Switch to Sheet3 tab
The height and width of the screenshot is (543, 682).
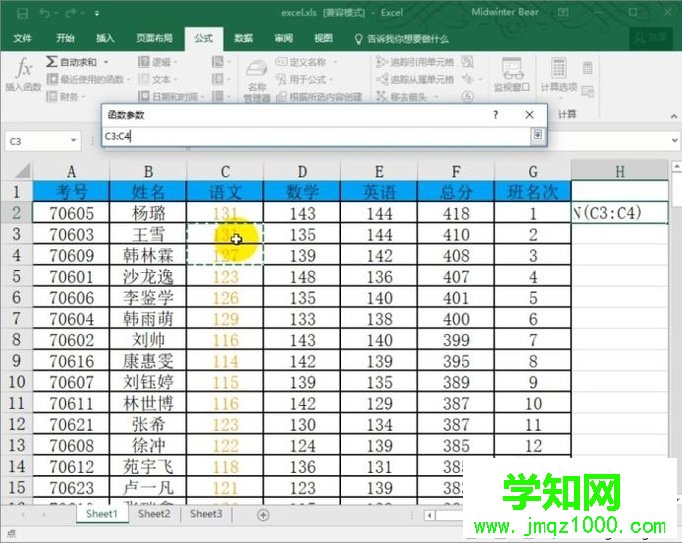click(206, 514)
